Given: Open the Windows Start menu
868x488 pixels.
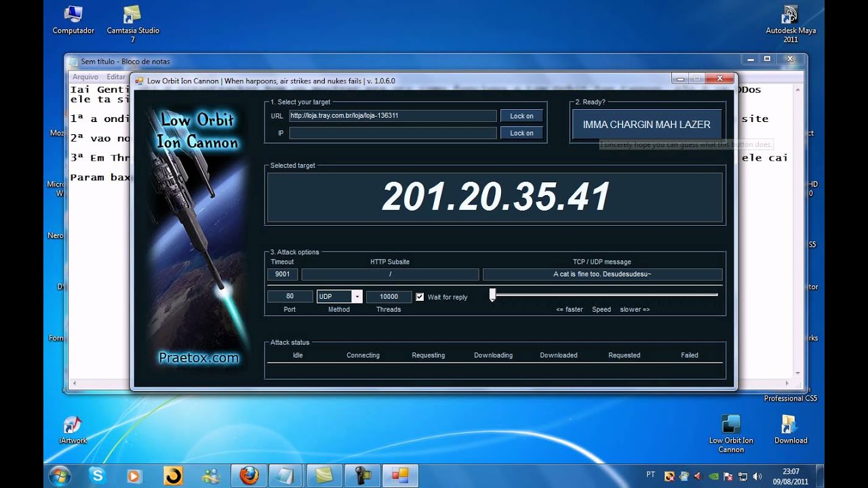Looking at the screenshot, I should tap(60, 475).
